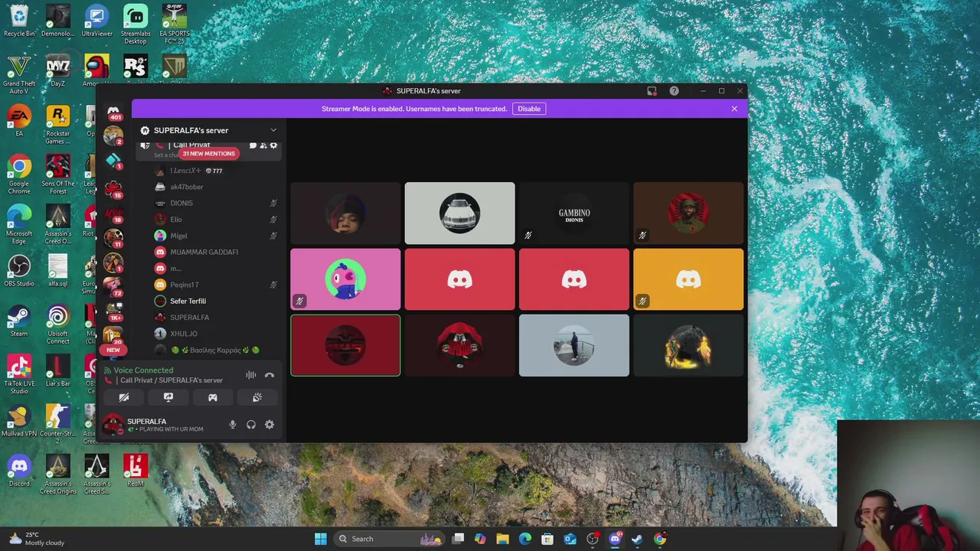Open server with 15 notifications badge
Viewport: 980px width, 551px height.
(113, 188)
